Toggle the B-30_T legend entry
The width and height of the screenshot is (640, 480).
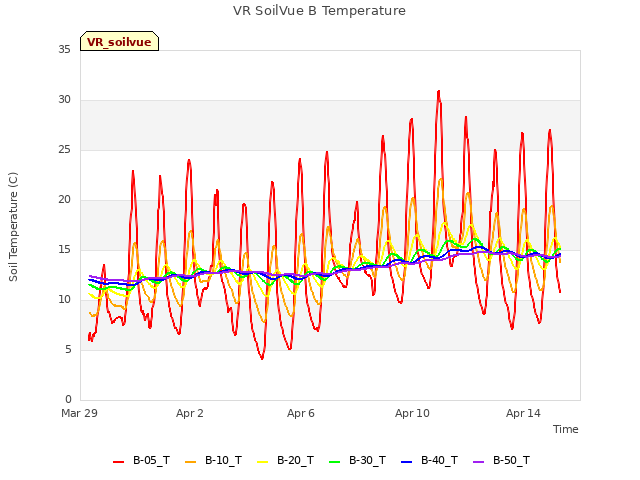point(357,460)
